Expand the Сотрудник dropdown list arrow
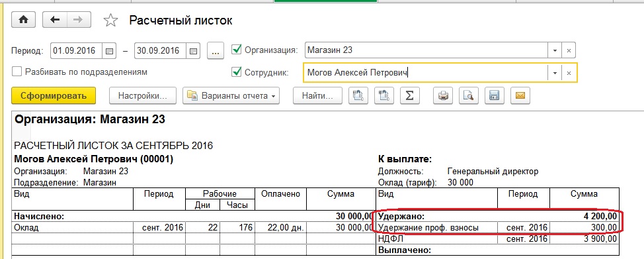This screenshot has width=644, height=259. tap(555, 73)
